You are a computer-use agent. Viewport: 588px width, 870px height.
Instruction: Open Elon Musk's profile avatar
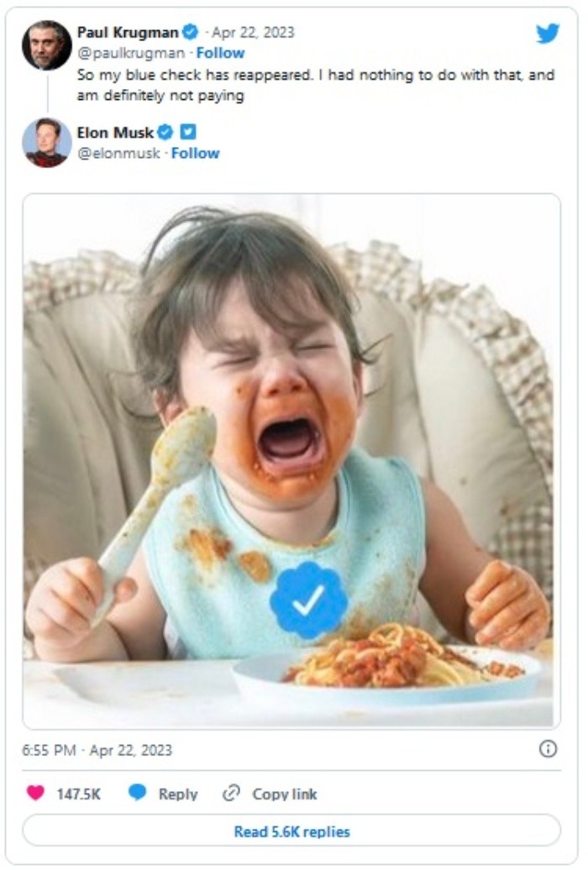(46, 142)
